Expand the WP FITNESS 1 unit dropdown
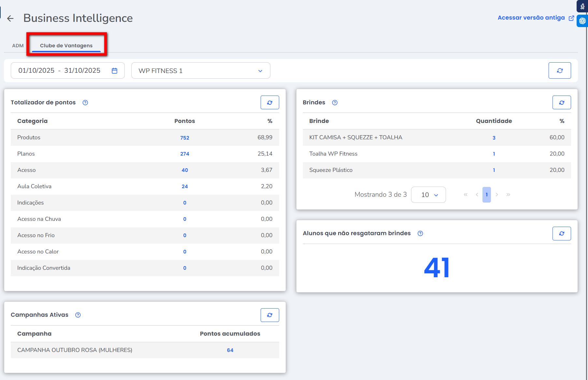The image size is (588, 380). [x=200, y=71]
